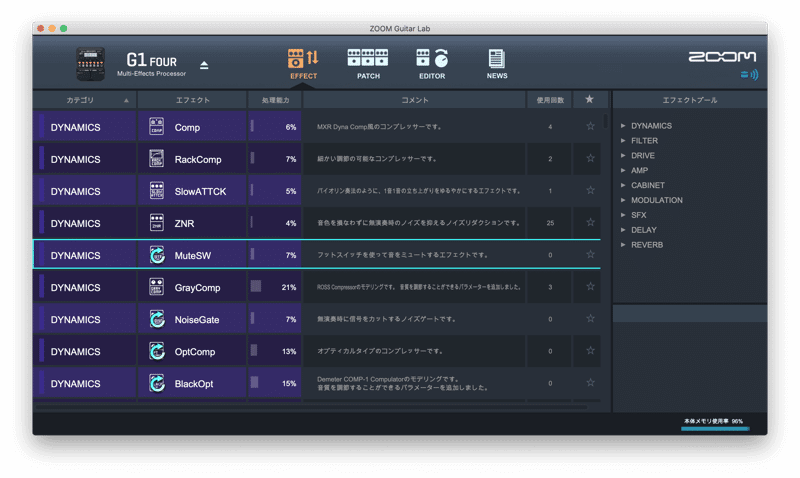This screenshot has width=800, height=478.
Task: Expand the DRIVE category
Action: (623, 155)
